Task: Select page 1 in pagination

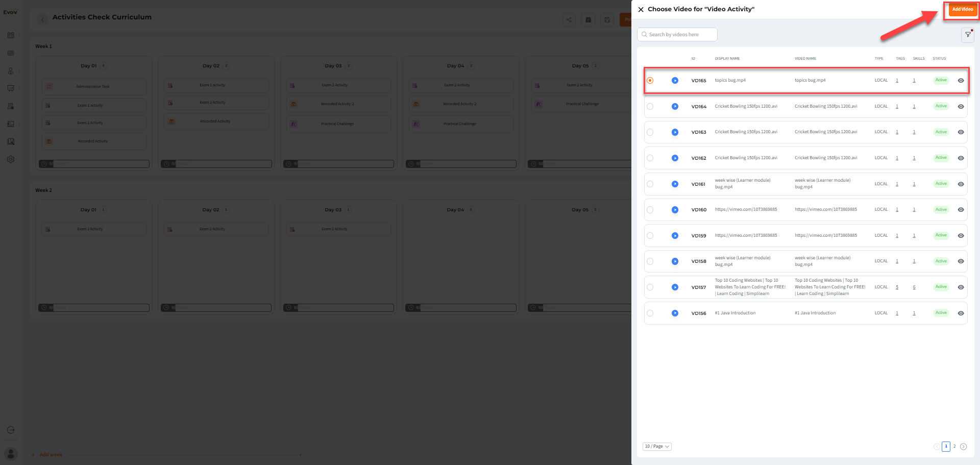Action: [x=946, y=447]
